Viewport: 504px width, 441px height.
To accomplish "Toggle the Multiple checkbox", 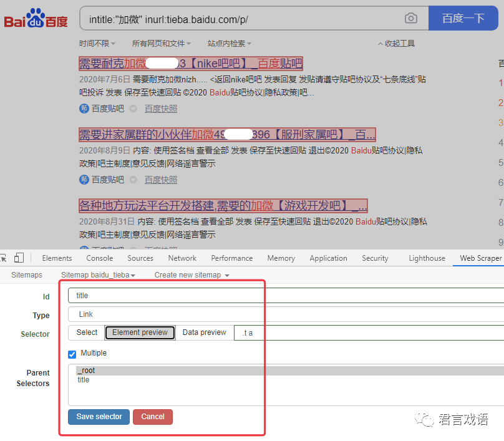I will (x=72, y=354).
